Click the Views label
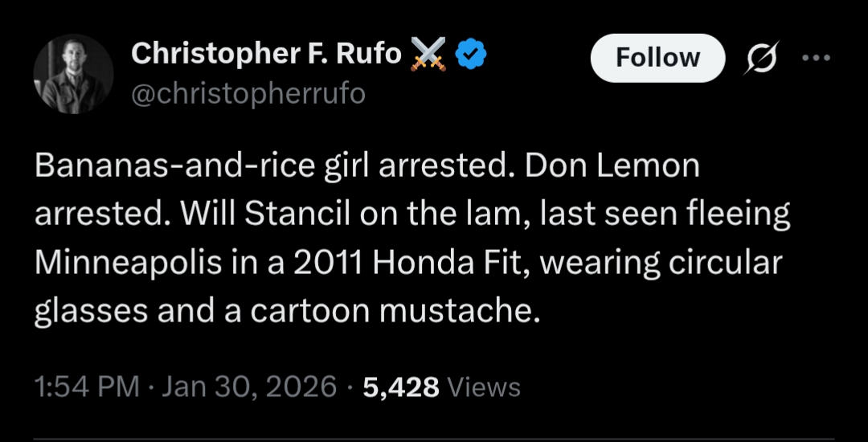 click(484, 388)
